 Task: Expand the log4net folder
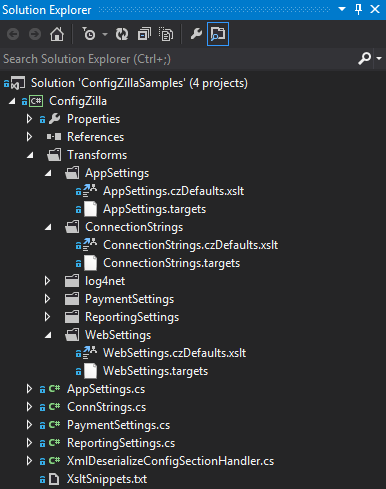[x=47, y=281]
